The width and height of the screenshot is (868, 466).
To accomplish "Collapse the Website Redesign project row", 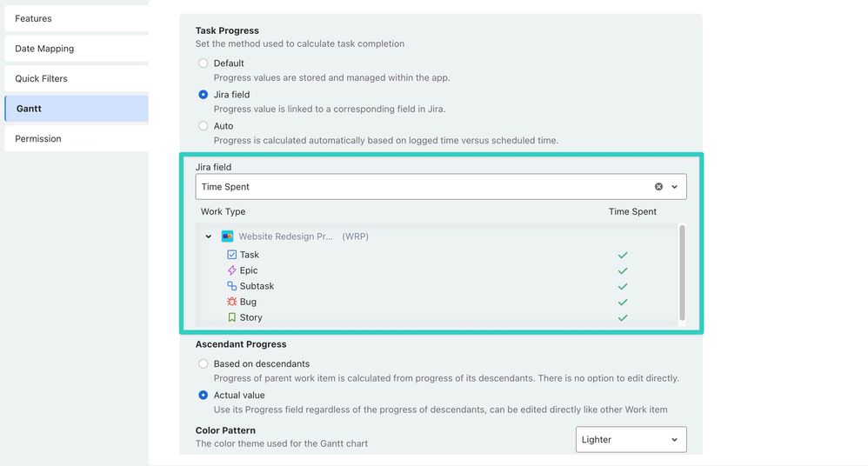I will (208, 236).
